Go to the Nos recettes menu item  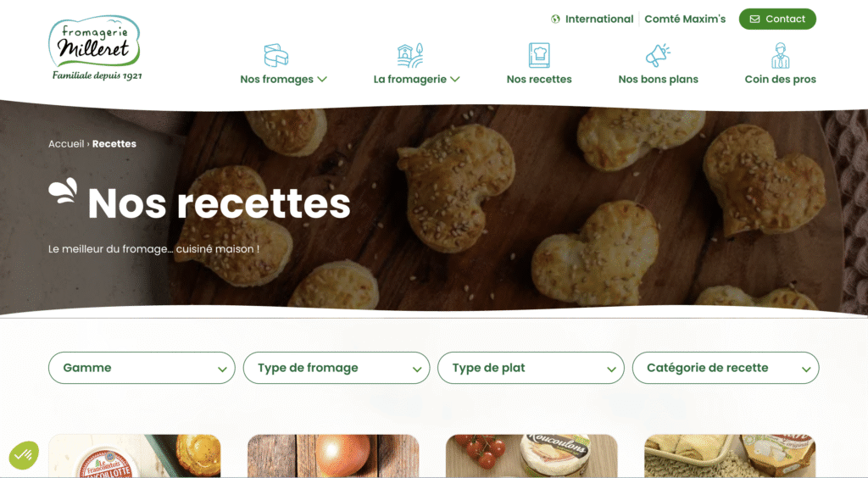point(539,79)
